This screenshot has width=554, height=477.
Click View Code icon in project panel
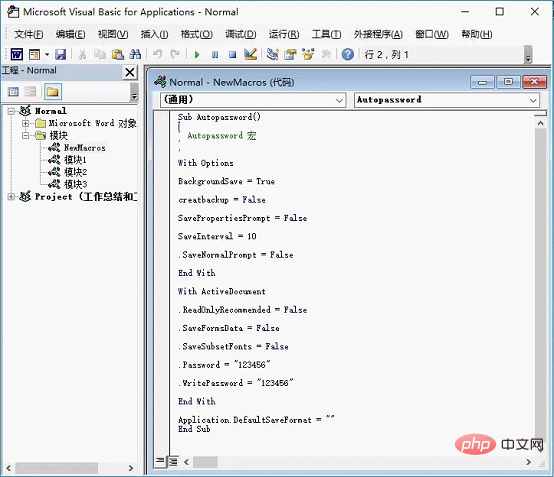tap(13, 92)
